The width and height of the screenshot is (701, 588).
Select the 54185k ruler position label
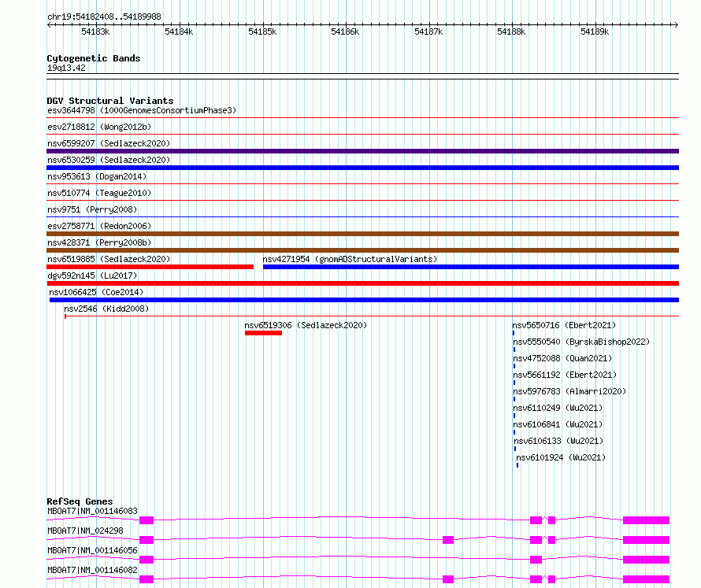click(262, 31)
